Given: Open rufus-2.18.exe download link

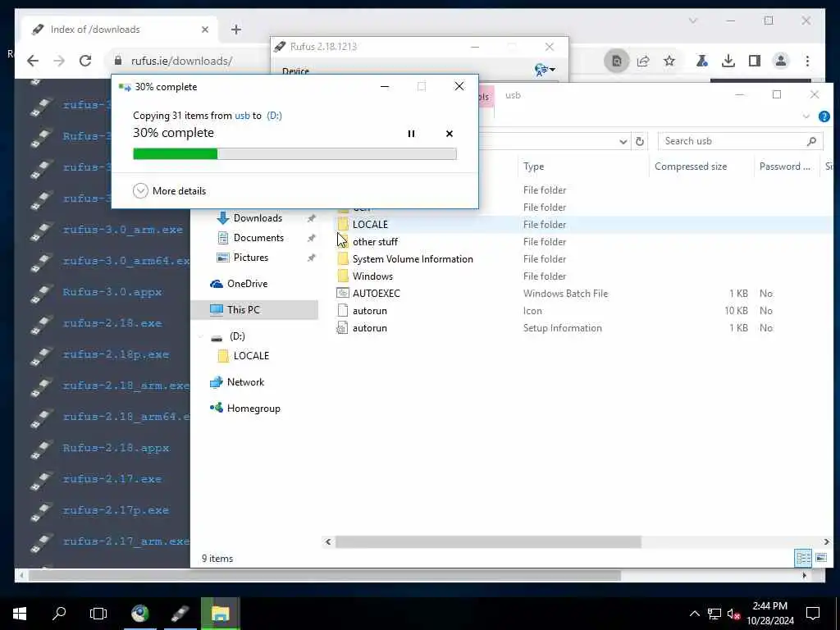Looking at the screenshot, I should pos(112,323).
